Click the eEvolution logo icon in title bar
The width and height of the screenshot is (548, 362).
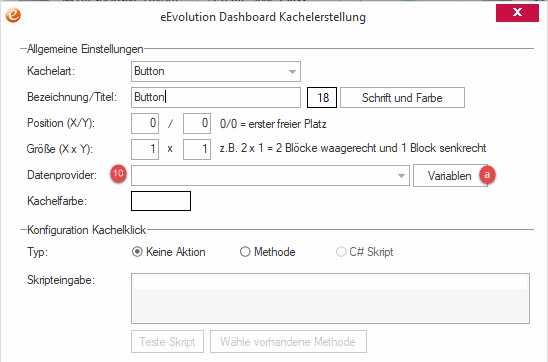click(x=13, y=15)
